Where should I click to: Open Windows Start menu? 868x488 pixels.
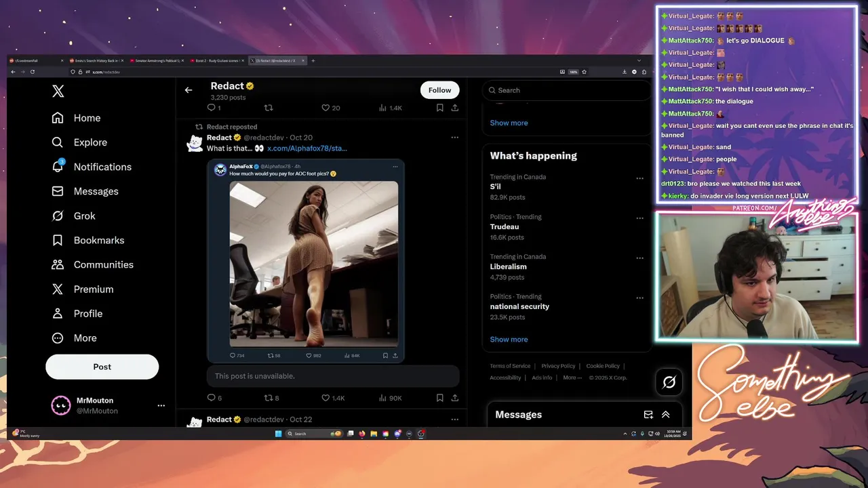(x=278, y=434)
